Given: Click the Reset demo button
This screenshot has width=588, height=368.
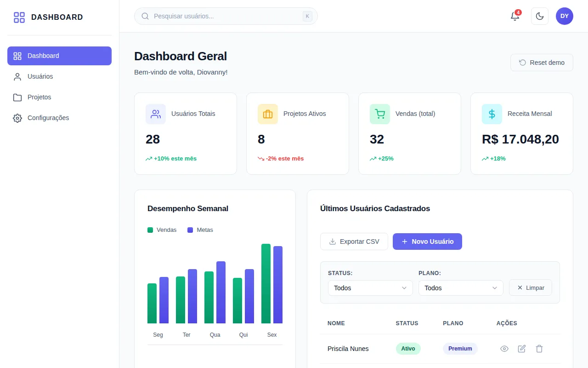Looking at the screenshot, I should [x=542, y=63].
